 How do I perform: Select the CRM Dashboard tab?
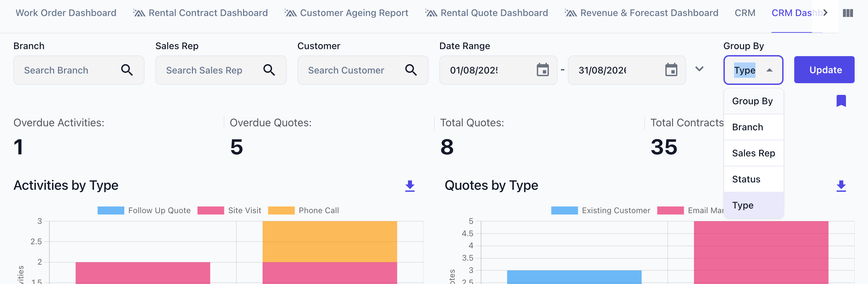pyautogui.click(x=797, y=13)
